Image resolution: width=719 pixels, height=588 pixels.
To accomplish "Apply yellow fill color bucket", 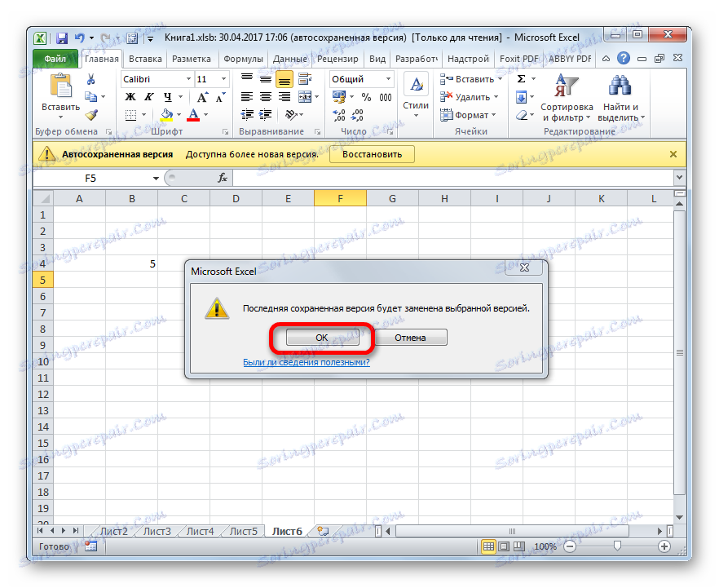I will click(x=167, y=115).
